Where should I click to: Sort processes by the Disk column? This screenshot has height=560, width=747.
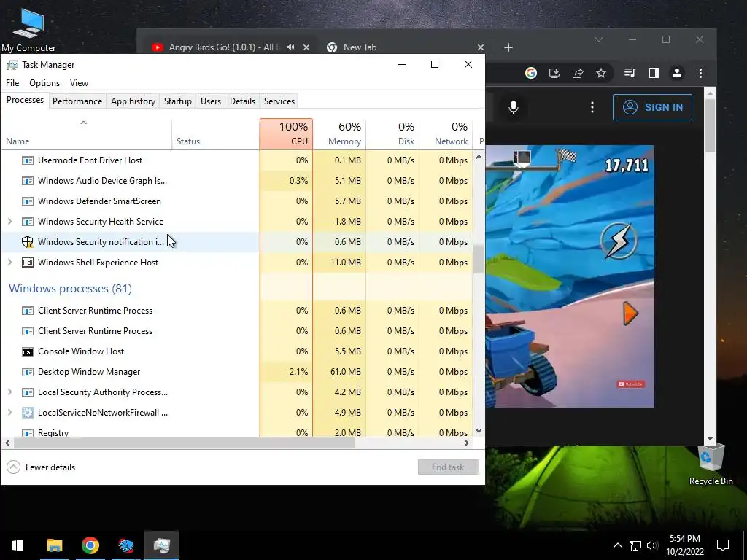click(x=392, y=134)
